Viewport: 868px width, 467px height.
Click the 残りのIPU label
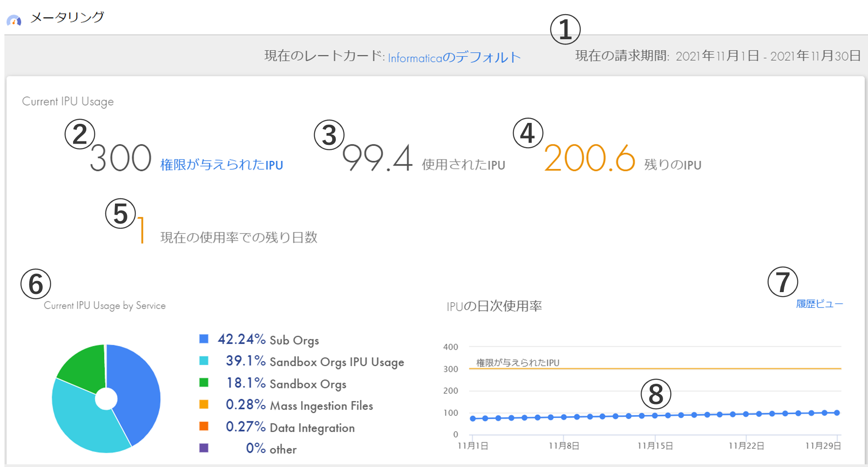[673, 165]
